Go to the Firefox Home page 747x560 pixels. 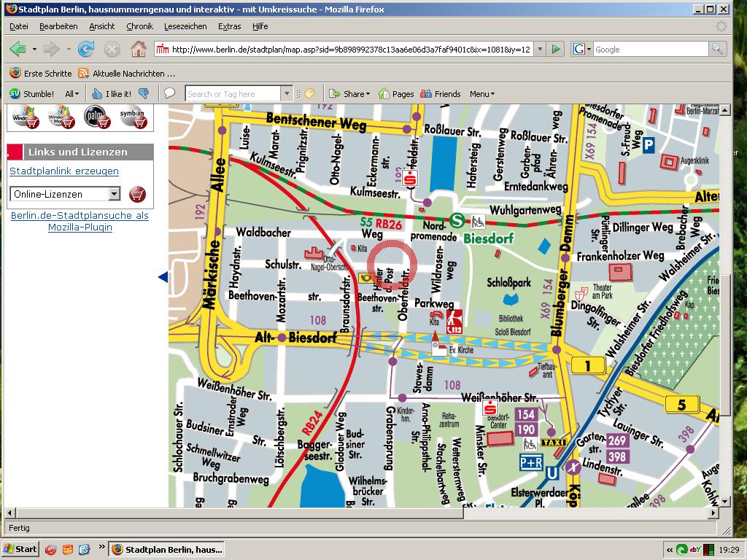tap(138, 50)
